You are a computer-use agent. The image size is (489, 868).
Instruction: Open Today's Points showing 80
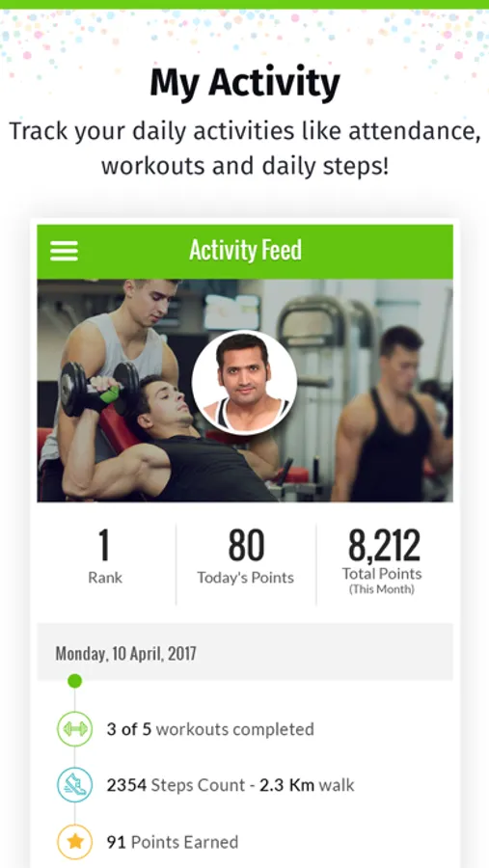coord(245,556)
